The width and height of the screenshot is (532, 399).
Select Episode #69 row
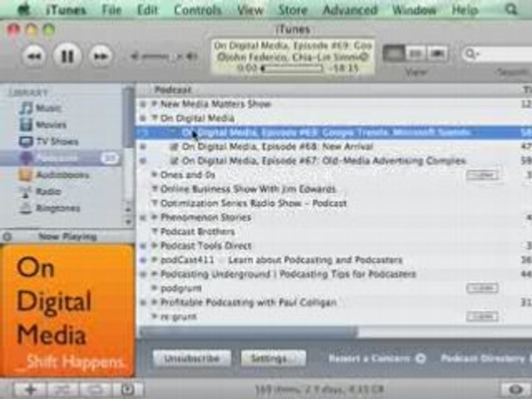click(x=334, y=132)
